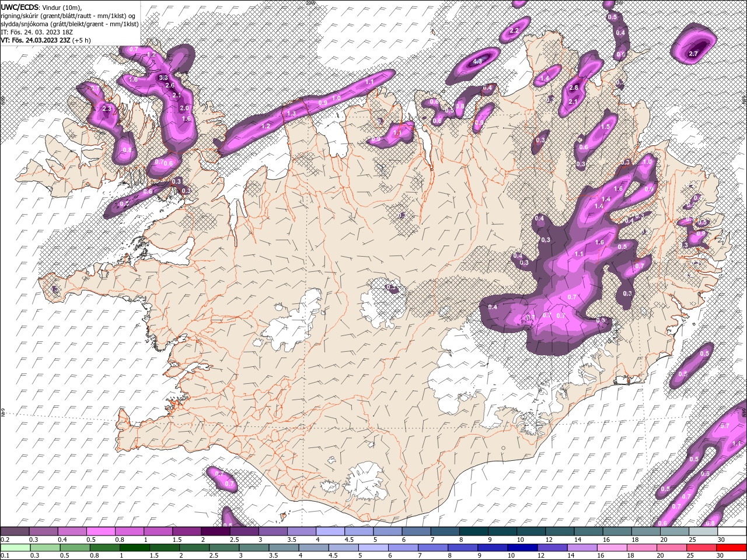Click the '(+5 h)' forecast offset text

coord(82,40)
